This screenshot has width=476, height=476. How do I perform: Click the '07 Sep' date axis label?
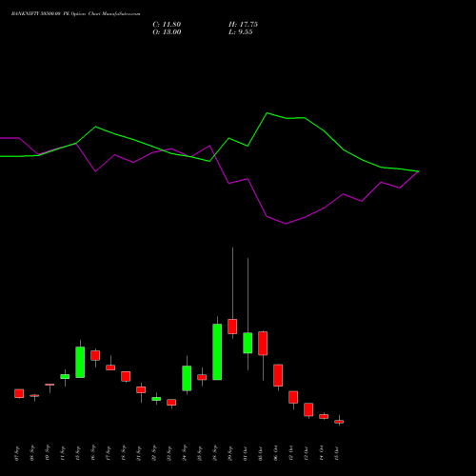(x=17, y=453)
